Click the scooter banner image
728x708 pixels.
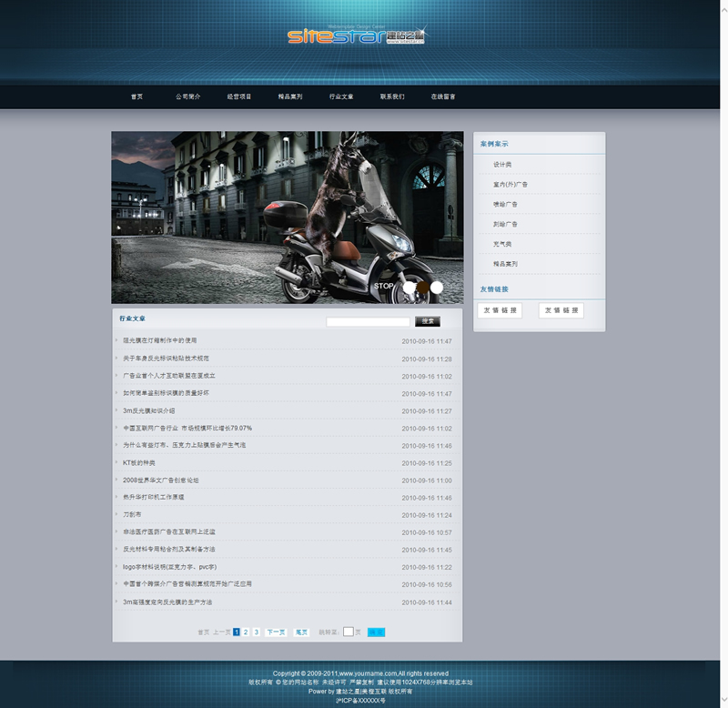pyautogui.click(x=287, y=217)
